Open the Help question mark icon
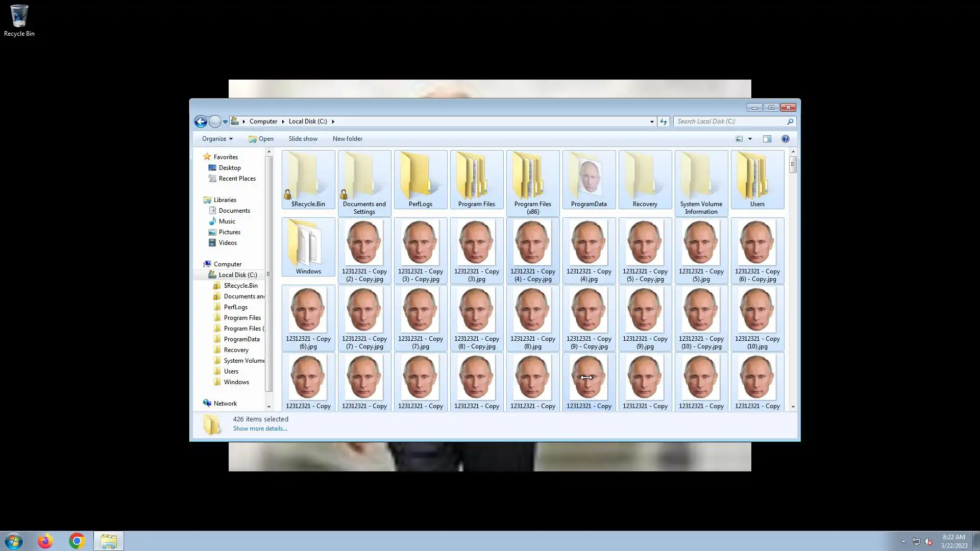 coord(785,139)
